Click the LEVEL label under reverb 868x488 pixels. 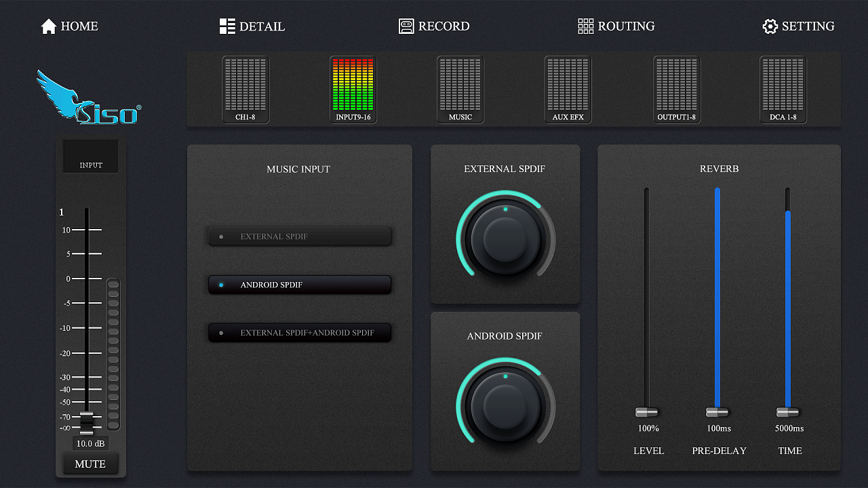649,451
